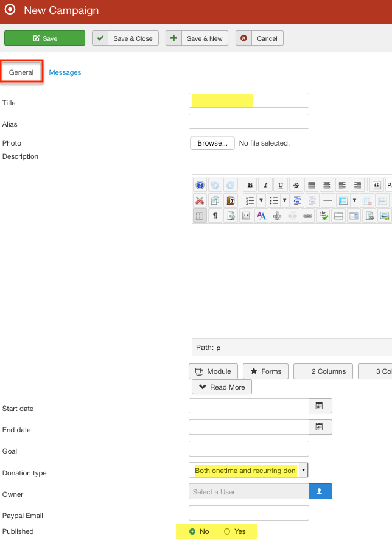392x540 pixels.
Task: Click the spellcheck icon
Action: [x=323, y=216]
